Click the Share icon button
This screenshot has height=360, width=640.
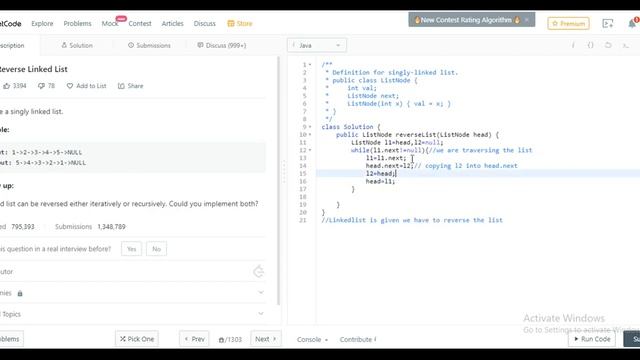(x=131, y=86)
